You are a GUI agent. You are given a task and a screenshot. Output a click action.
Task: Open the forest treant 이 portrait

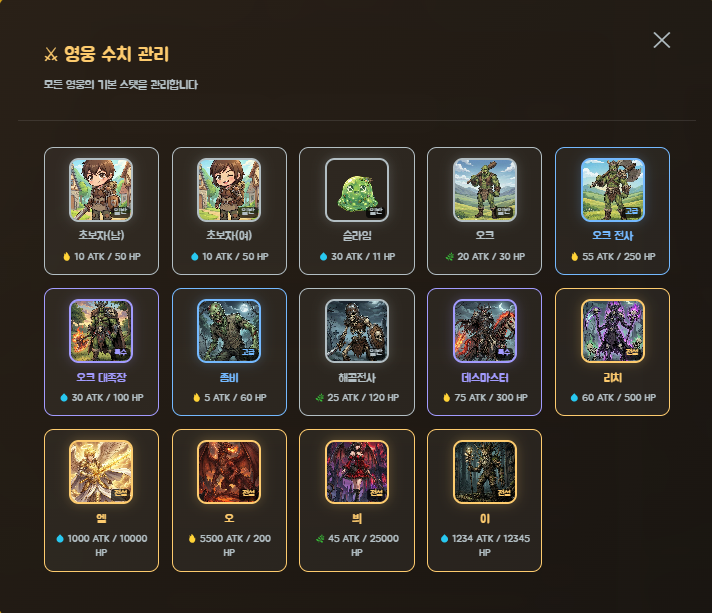point(485,472)
